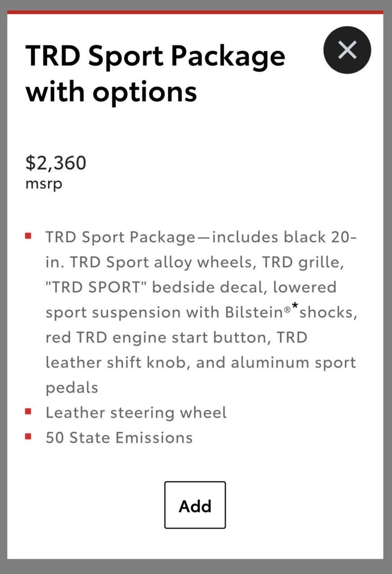Open the Bilstein asterisk disclaimer
The height and width of the screenshot is (574, 392).
295,307
